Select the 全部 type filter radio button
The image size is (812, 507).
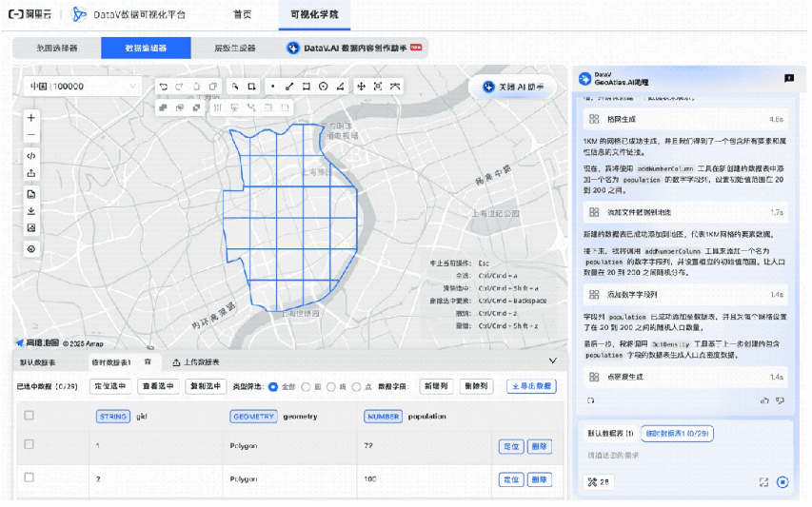click(273, 386)
